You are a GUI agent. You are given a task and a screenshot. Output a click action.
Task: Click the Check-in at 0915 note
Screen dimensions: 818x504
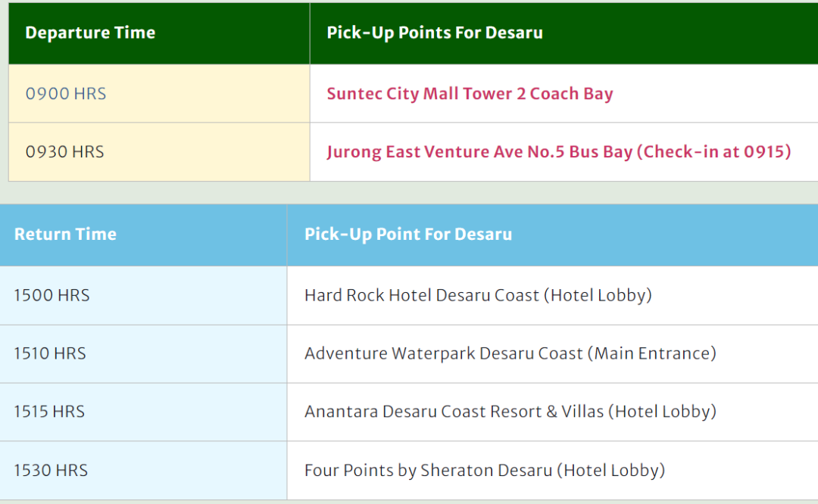click(717, 151)
